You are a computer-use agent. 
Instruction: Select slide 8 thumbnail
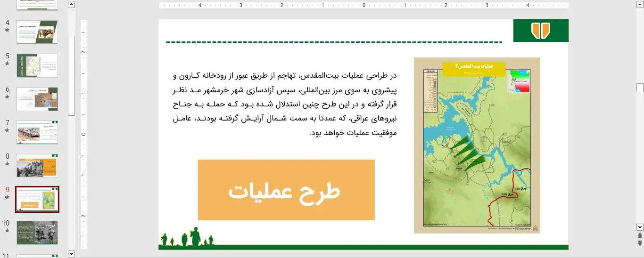coord(37,166)
